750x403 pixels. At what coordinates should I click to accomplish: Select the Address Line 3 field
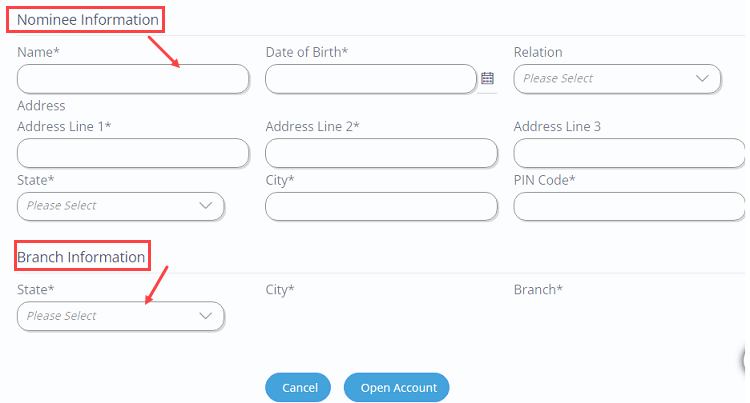[x=629, y=153]
